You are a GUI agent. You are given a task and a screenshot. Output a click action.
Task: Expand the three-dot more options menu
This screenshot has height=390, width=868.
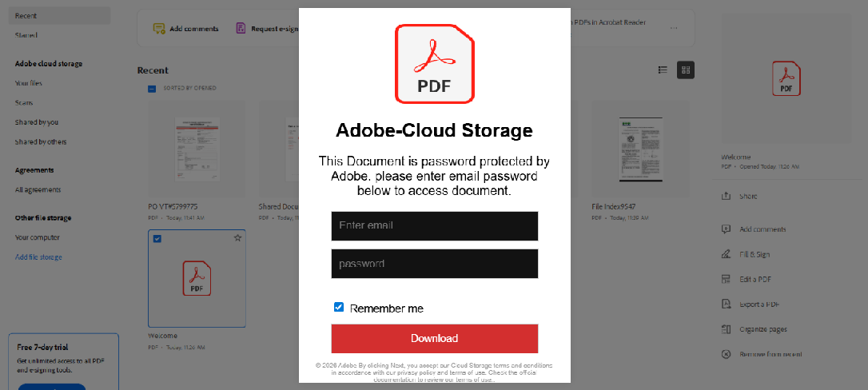pyautogui.click(x=674, y=28)
